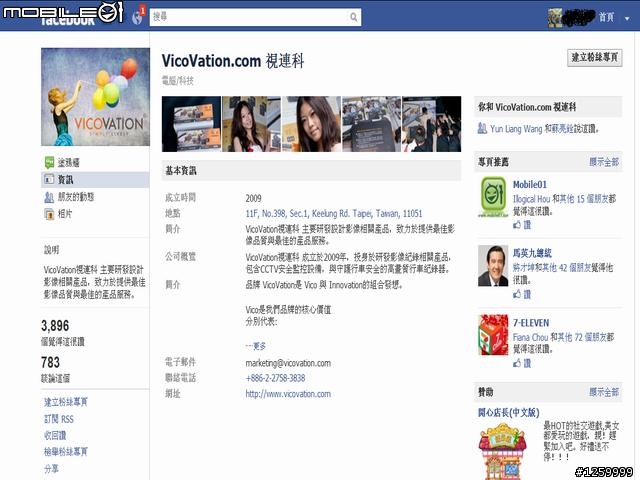Click sidebar 建立粉絲專頁 link
The height and width of the screenshot is (480, 640).
coord(66,402)
